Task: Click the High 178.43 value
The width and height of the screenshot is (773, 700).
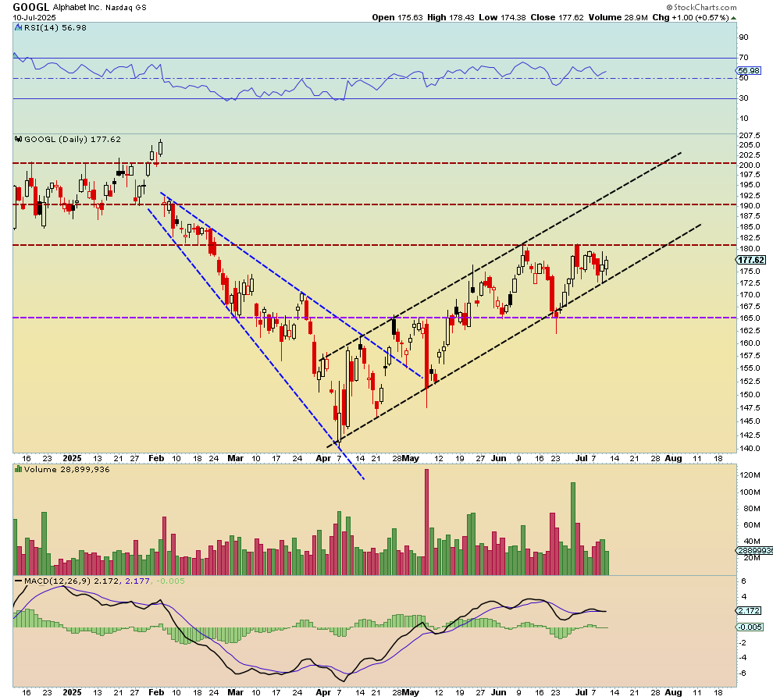Action: [x=451, y=17]
